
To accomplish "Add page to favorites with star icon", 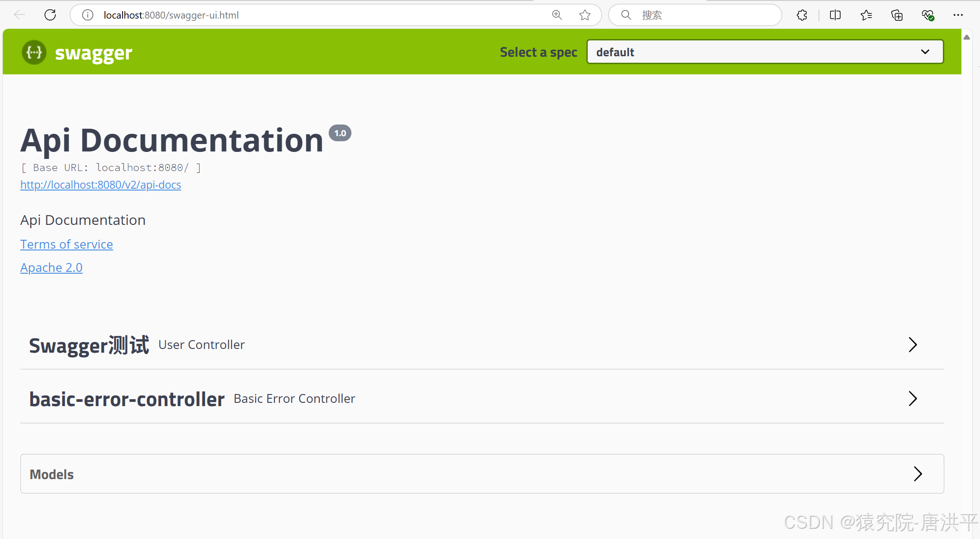I will [585, 15].
